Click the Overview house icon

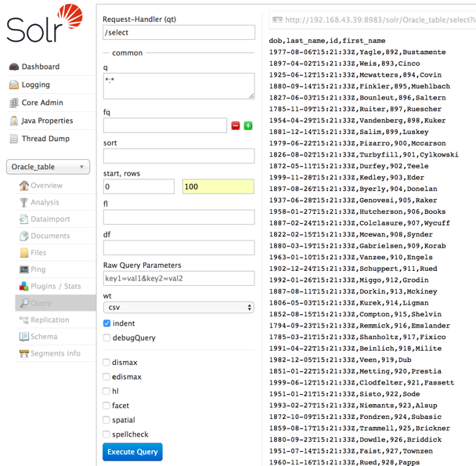tap(24, 186)
